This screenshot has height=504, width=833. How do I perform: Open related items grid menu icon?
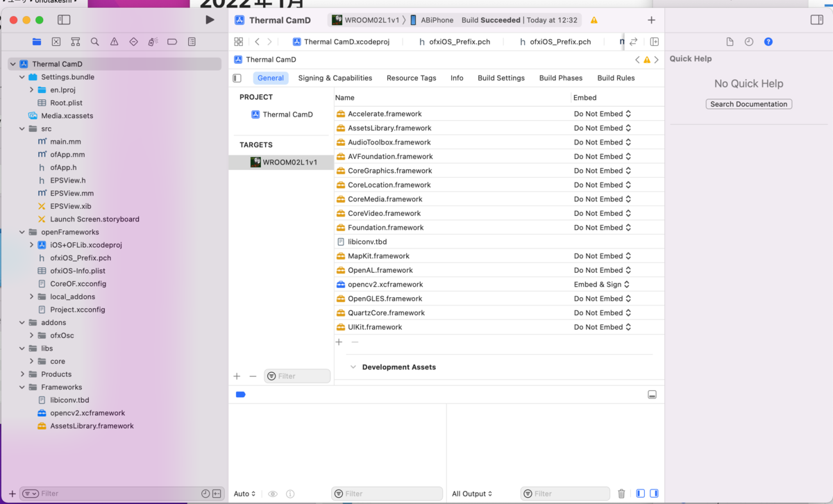pos(239,42)
